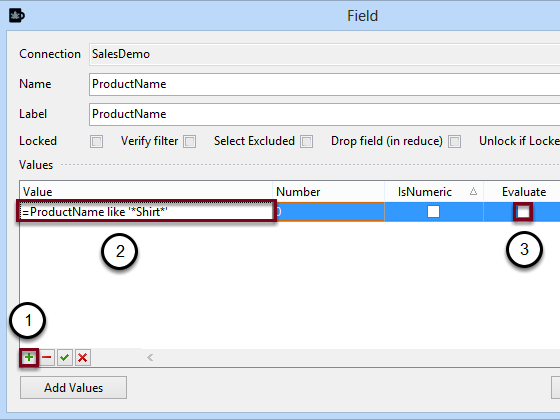The height and width of the screenshot is (420, 560).
Task: Check the Select Excluded option
Action: tap(306, 141)
